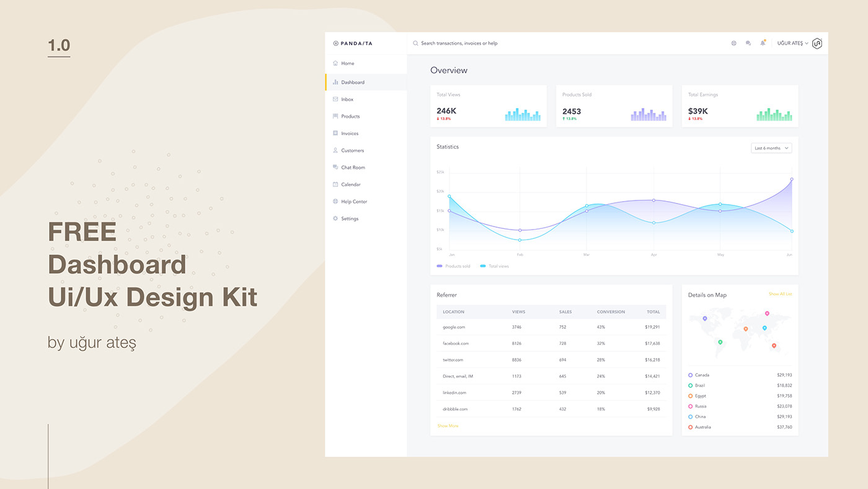Click the pink map pin over Russia
The width and height of the screenshot is (868, 489).
tap(767, 313)
